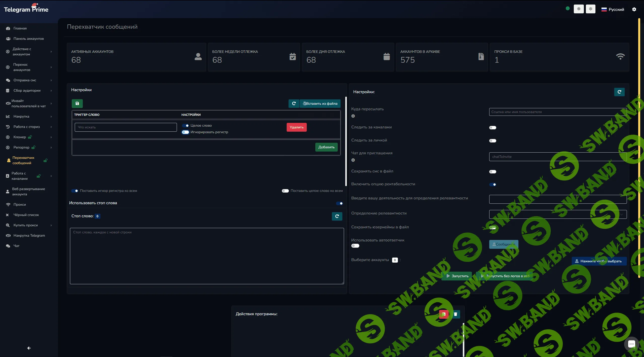Screen dimensions: 644x357
Task: Click the snowflake icon button in the header
Action: pyautogui.click(x=590, y=9)
